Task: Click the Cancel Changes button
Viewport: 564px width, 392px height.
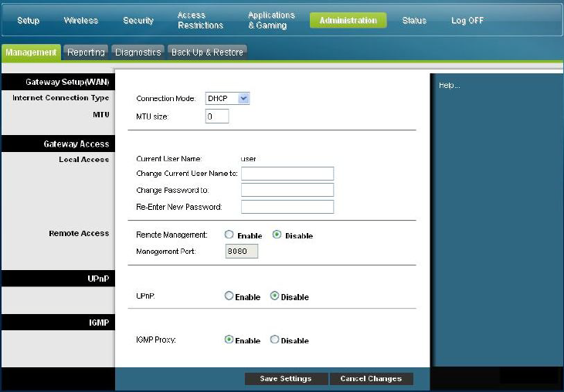Action: [371, 379]
